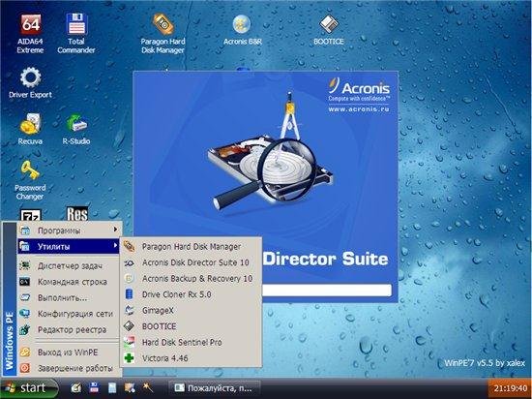Open Driver Export gear icon
Image resolution: width=532 pixels, height=399 pixels.
pos(31,83)
